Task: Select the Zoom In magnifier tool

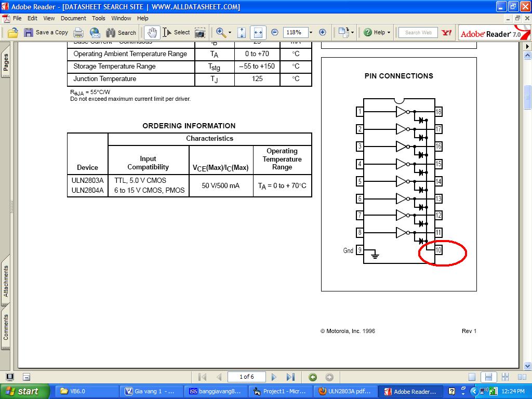Action: pos(221,33)
